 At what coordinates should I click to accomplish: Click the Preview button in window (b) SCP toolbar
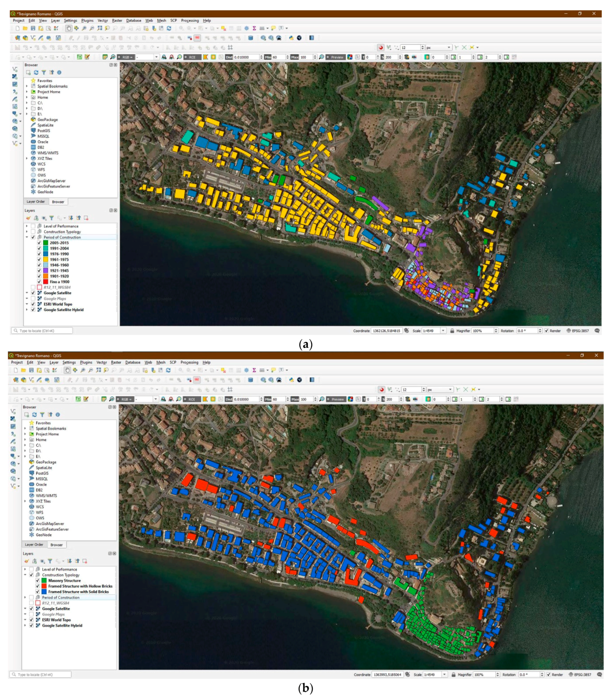[335, 400]
